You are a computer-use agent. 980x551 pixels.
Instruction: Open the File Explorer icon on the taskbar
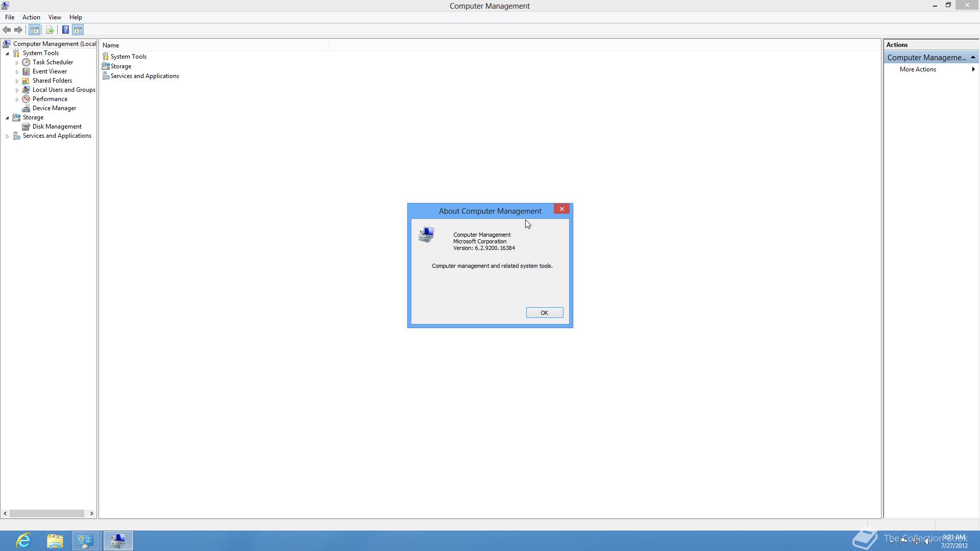click(x=55, y=541)
